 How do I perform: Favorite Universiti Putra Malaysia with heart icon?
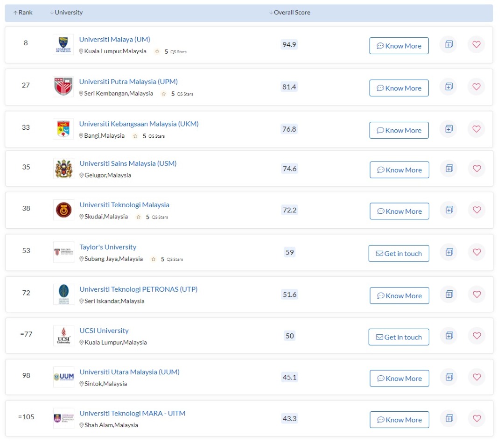(476, 87)
